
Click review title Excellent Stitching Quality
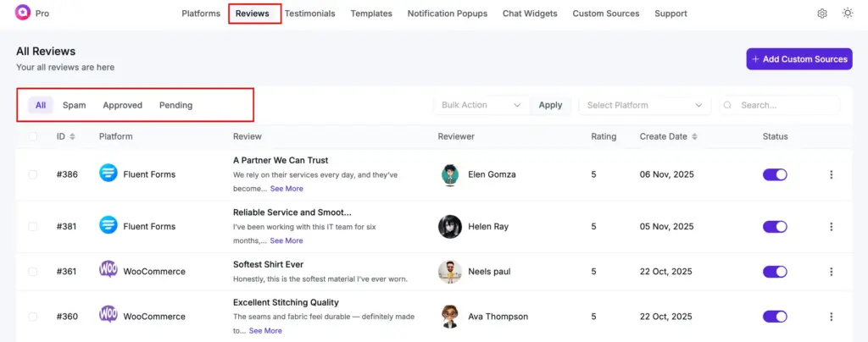pyautogui.click(x=286, y=303)
